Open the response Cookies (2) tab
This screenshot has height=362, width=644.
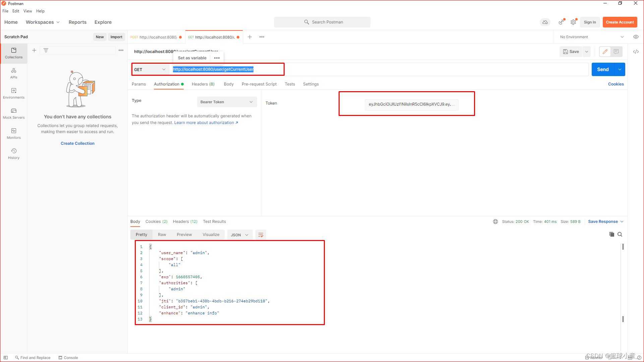point(157,222)
